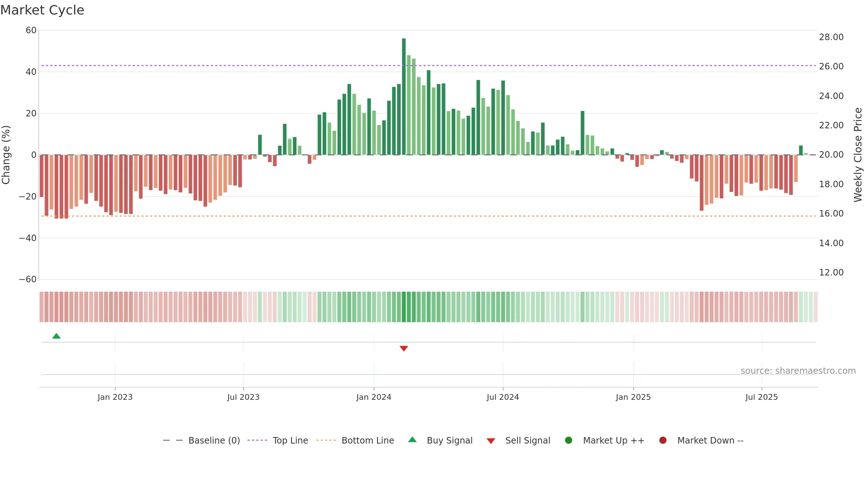Viewport: 868px width, 488px height.
Task: Click the green Market Up ++ legend circle
Action: (569, 440)
